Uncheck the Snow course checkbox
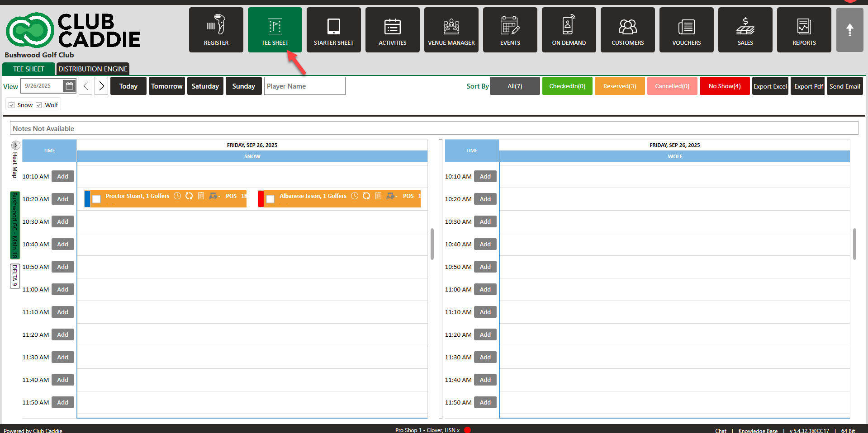Screen dimensions: 868x433 pyautogui.click(x=12, y=105)
